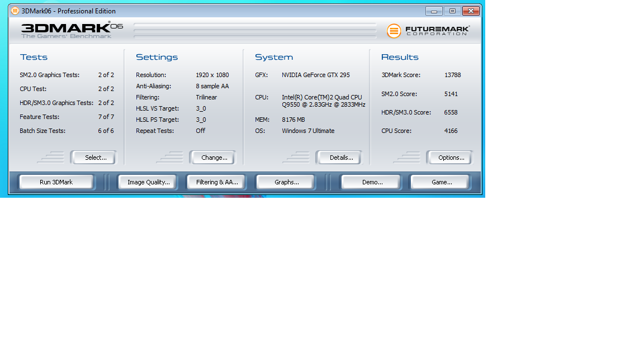The height and width of the screenshot is (362, 644).
Task: Click the HLSL PS Target label
Action: pos(157,120)
